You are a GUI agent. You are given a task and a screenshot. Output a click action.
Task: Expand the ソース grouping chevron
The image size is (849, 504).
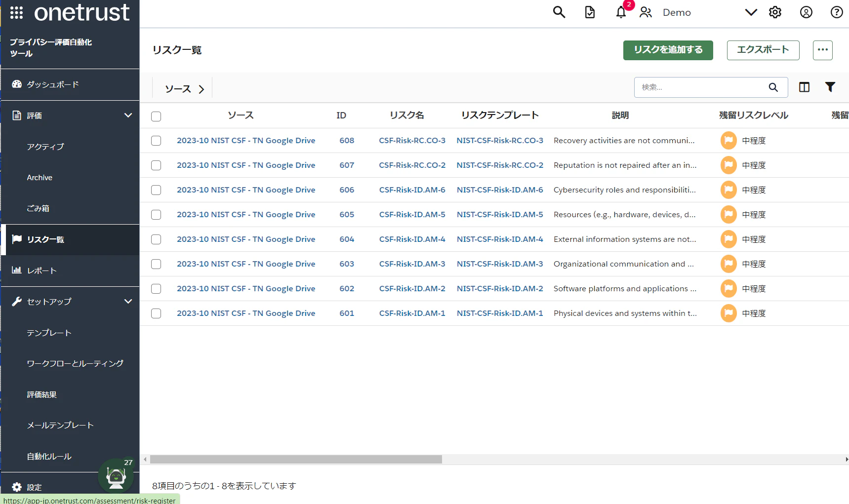[x=201, y=89]
